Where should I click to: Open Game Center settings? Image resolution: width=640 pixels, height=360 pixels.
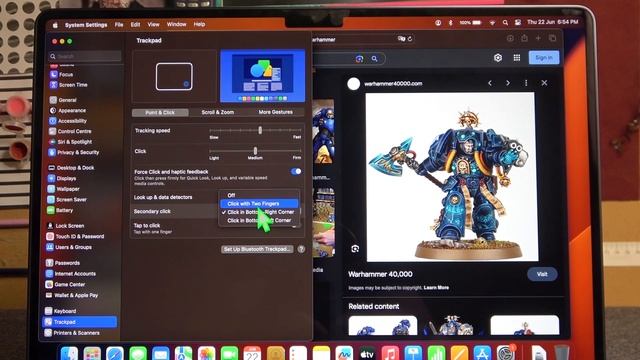click(66, 284)
